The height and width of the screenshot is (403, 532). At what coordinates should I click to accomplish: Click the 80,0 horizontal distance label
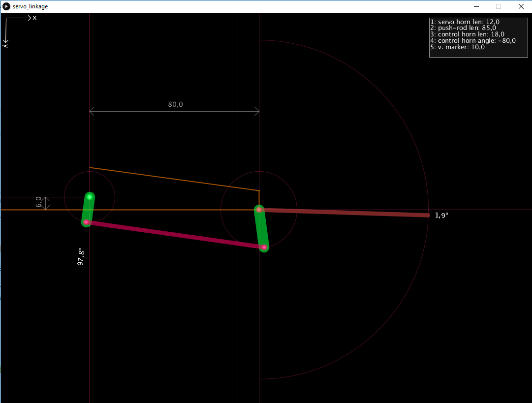pos(175,104)
